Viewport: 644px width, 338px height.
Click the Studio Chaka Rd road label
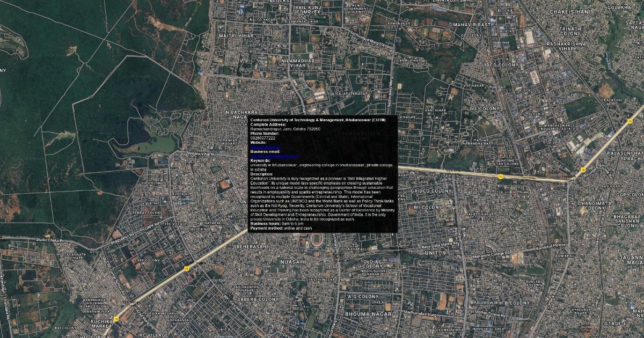(x=50, y=240)
